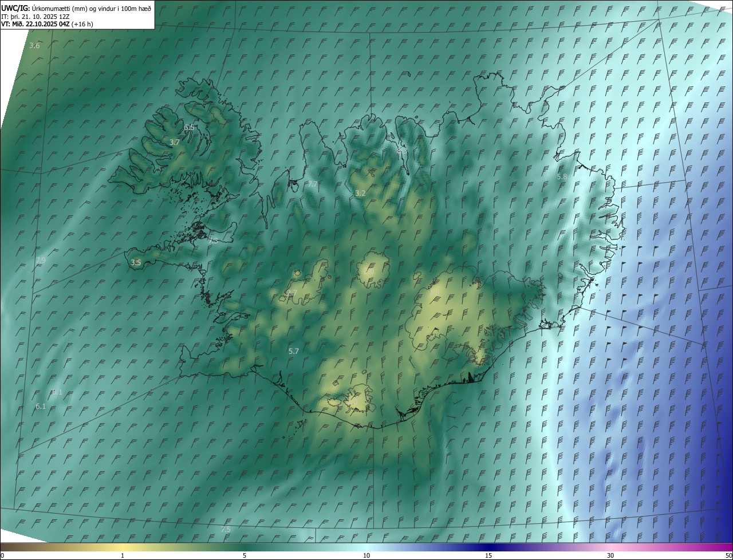
Task: Click the "IT: þri. 21. 10. 2025 12Z" line
Action: click(x=36, y=16)
